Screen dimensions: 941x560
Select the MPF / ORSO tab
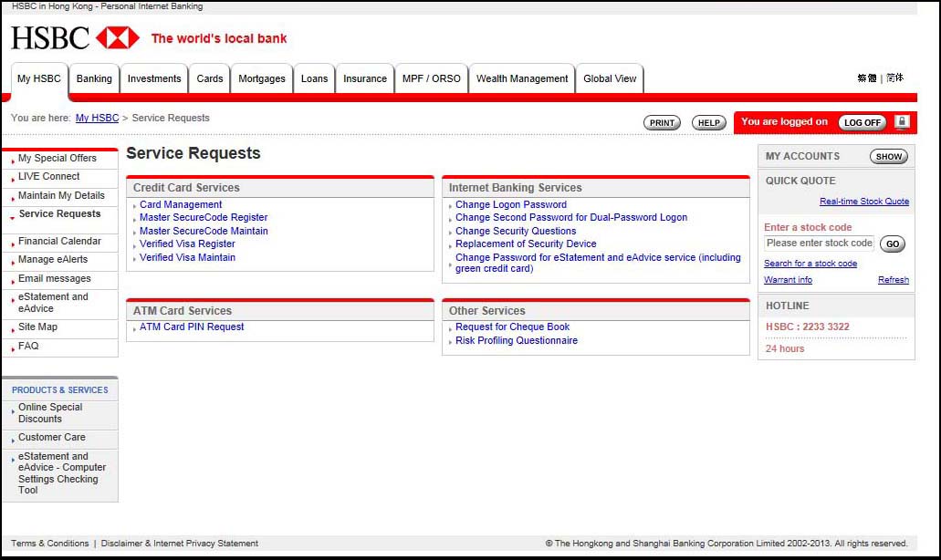[432, 78]
